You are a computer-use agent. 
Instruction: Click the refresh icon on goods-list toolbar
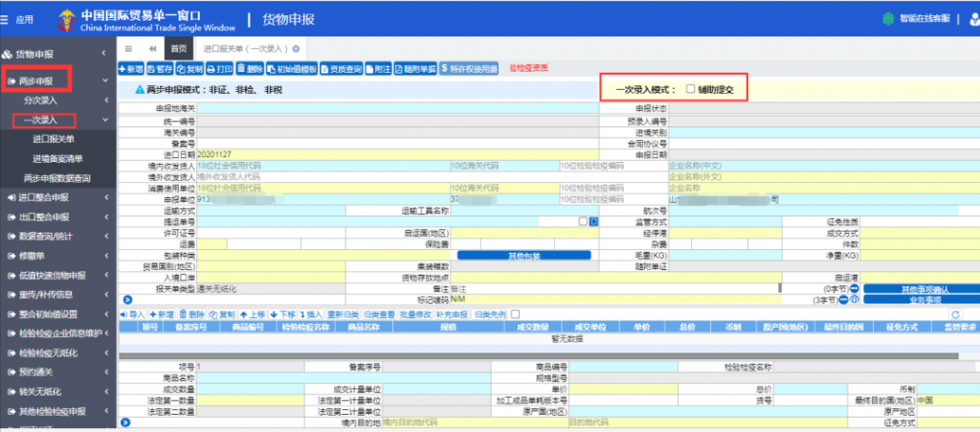(955, 314)
